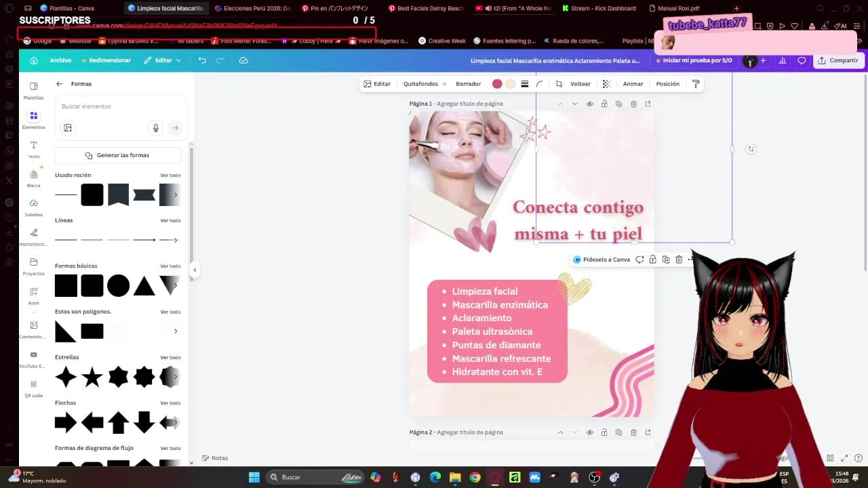Undo the last action
This screenshot has height=488, width=868.
coord(202,60)
